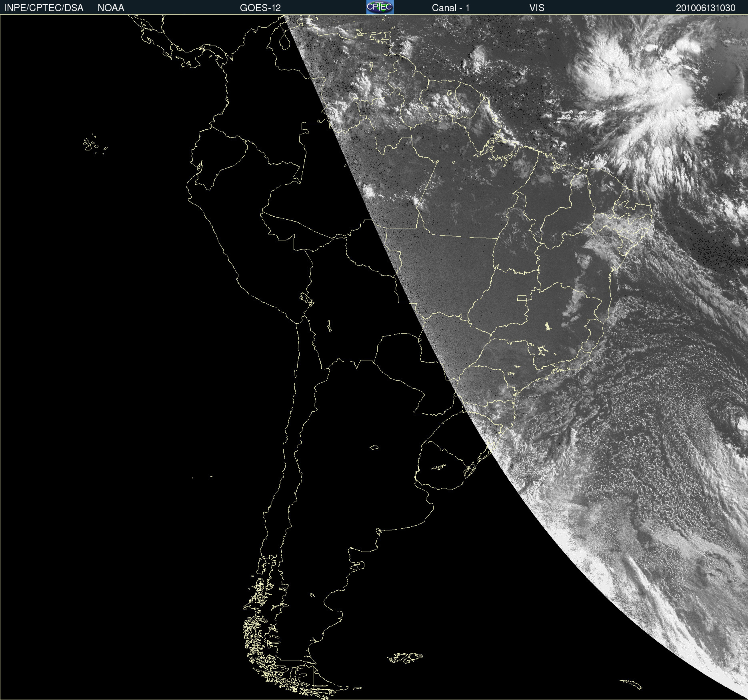Select the NOAA label in the header
This screenshot has width=748, height=700.
point(111,8)
